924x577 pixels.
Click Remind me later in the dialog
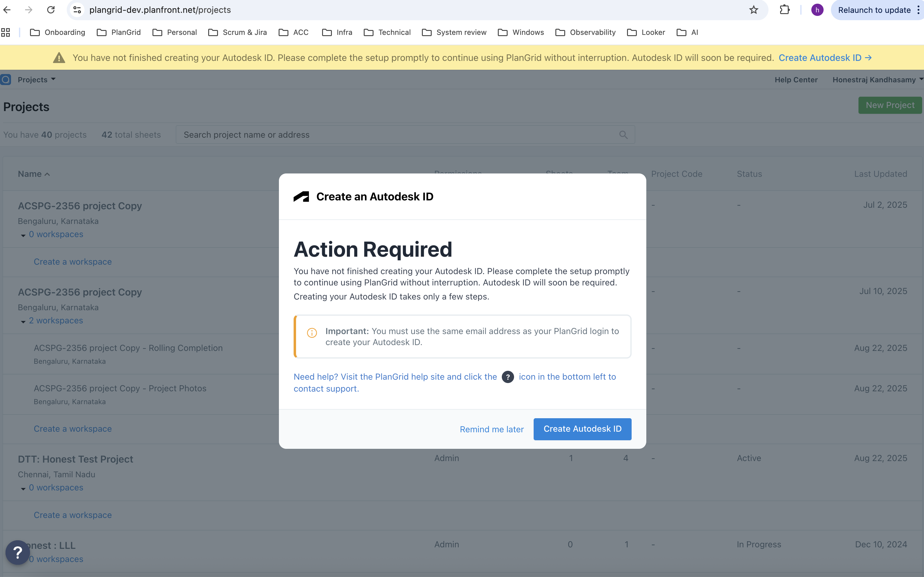(491, 429)
